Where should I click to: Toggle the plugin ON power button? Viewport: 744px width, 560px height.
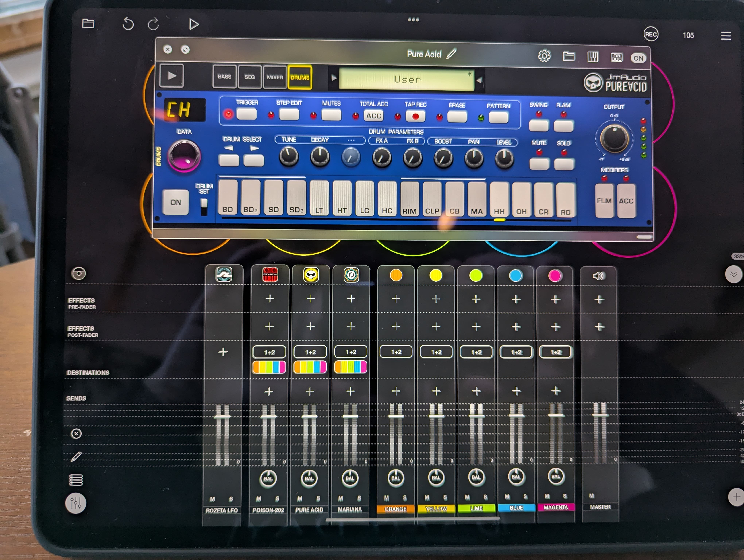(x=638, y=58)
